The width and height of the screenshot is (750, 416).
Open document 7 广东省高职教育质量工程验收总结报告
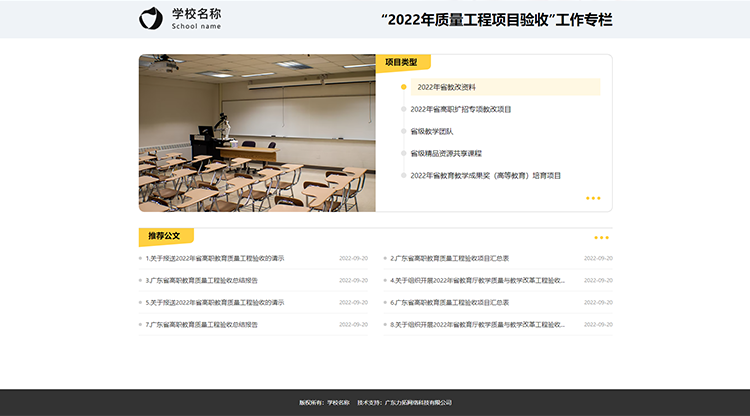202,324
